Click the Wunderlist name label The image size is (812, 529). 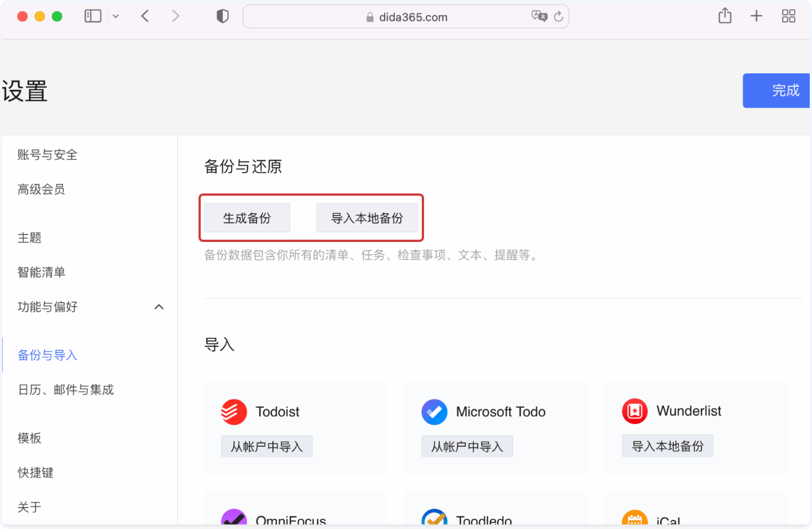coord(689,411)
